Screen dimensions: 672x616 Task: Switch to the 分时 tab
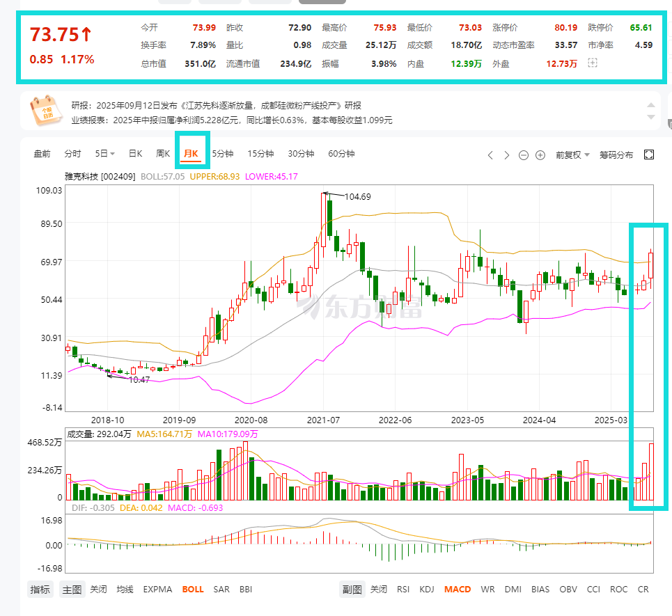72,154
